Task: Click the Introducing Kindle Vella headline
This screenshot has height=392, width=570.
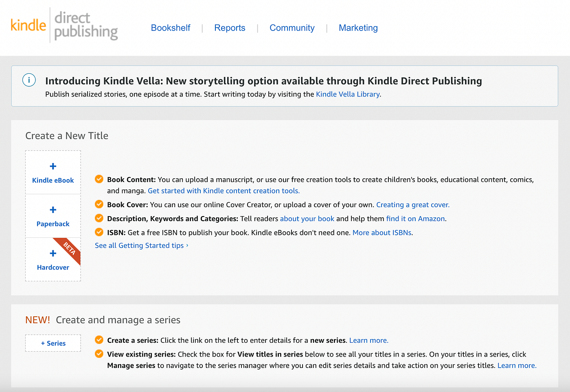Action: tap(263, 81)
